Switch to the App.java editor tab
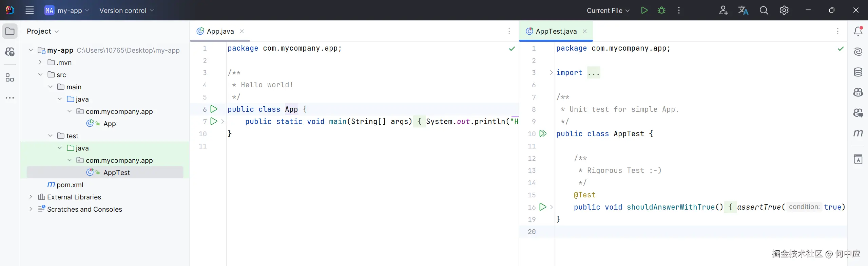 click(220, 31)
